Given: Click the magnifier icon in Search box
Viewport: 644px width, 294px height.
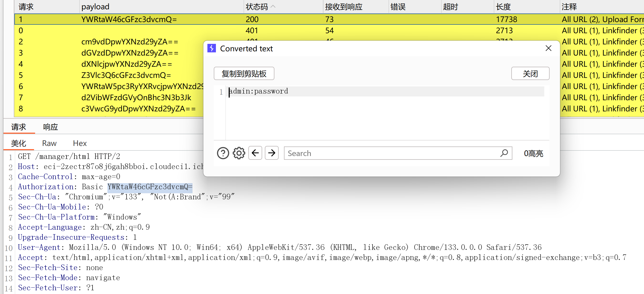Looking at the screenshot, I should 504,153.
